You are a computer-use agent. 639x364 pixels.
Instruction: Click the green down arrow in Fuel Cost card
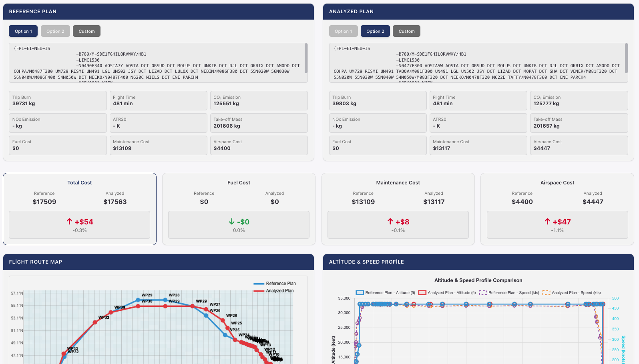pyautogui.click(x=231, y=222)
